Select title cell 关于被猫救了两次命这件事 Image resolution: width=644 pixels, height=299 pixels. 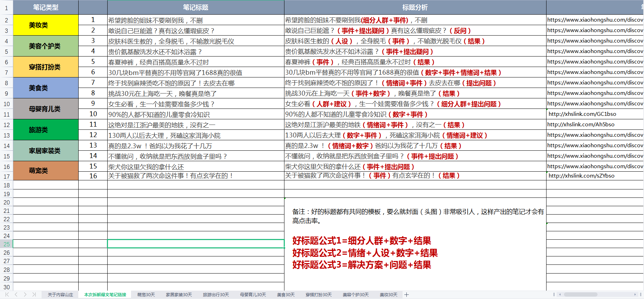coord(196,176)
